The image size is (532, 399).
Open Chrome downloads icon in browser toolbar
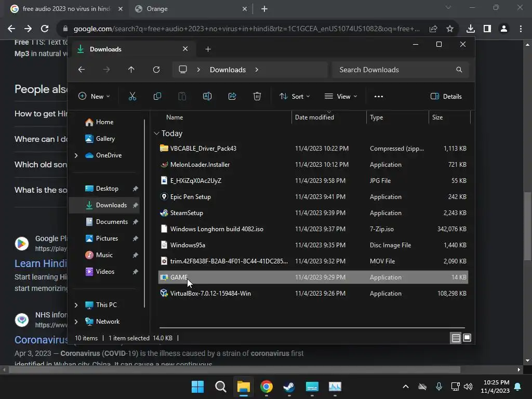(x=471, y=29)
